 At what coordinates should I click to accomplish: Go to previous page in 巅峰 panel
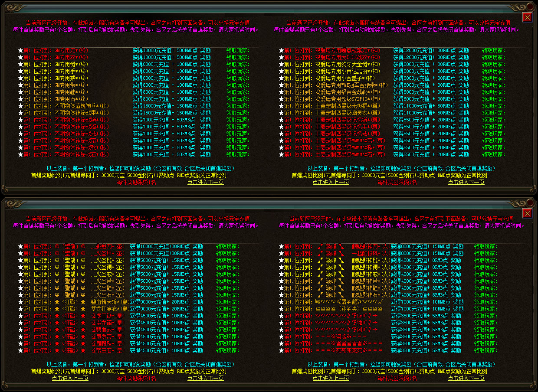click(331, 378)
